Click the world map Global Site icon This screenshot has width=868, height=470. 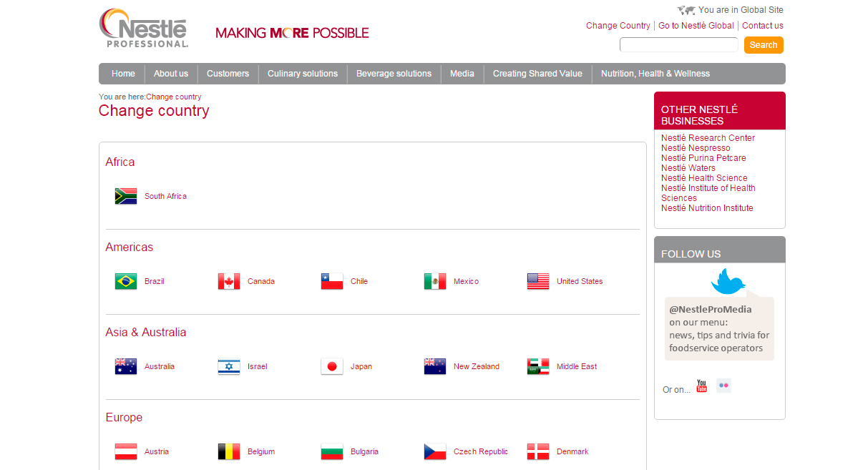pyautogui.click(x=686, y=10)
